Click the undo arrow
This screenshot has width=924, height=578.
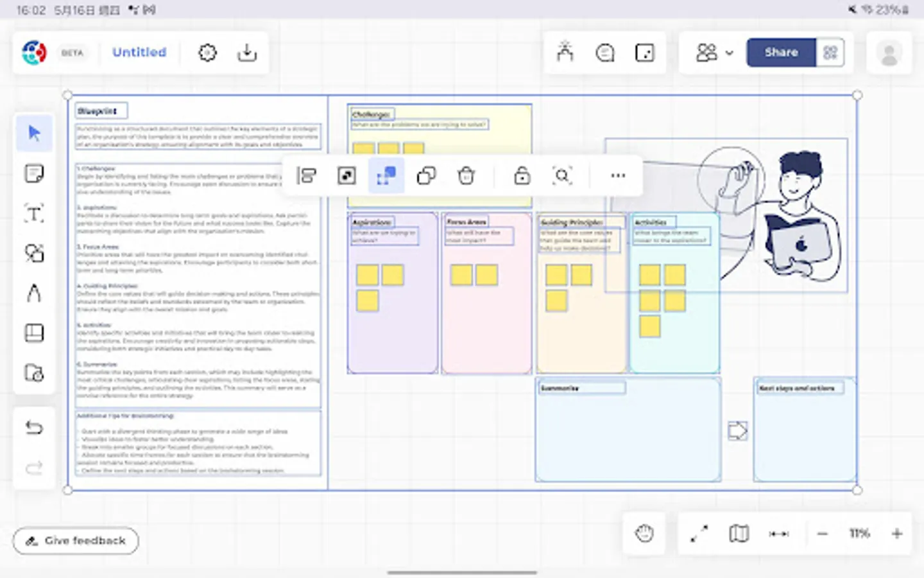coord(34,428)
